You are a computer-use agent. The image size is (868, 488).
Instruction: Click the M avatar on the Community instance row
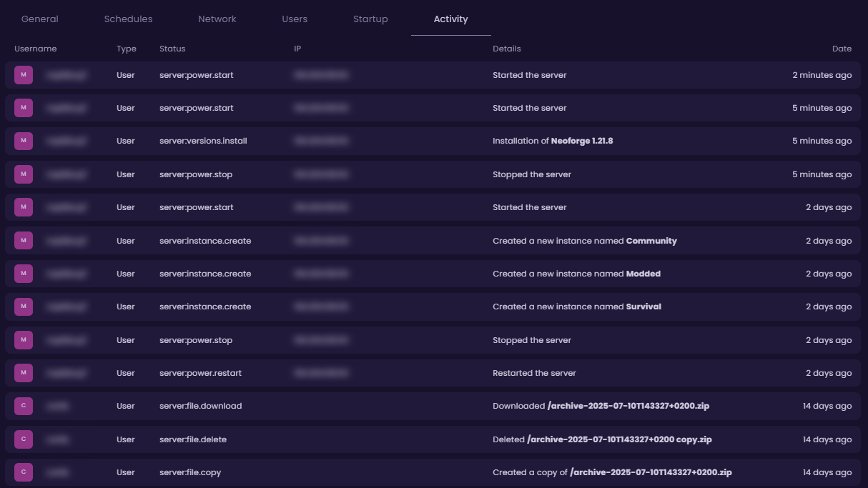tap(24, 241)
